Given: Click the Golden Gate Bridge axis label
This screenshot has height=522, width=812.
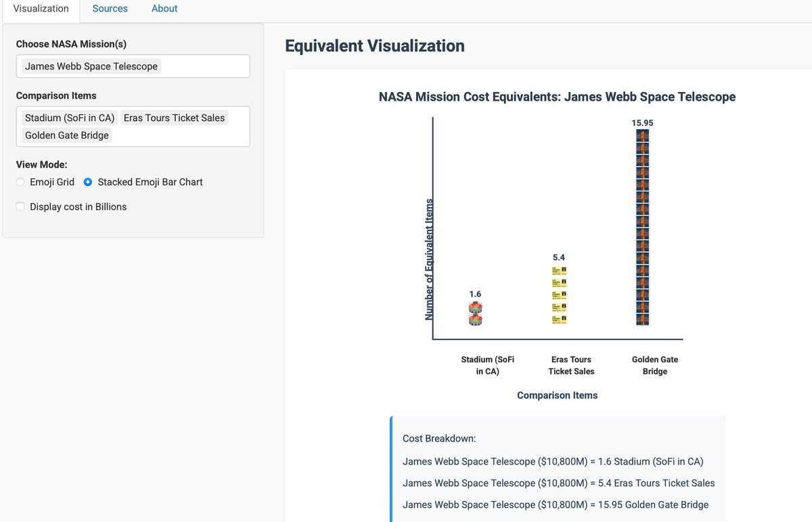Looking at the screenshot, I should tap(655, 365).
